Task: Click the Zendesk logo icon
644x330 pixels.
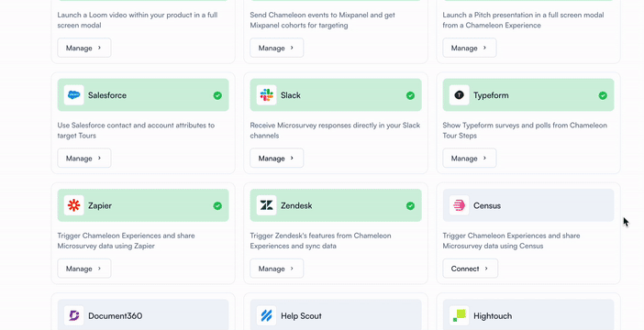Action: point(267,205)
